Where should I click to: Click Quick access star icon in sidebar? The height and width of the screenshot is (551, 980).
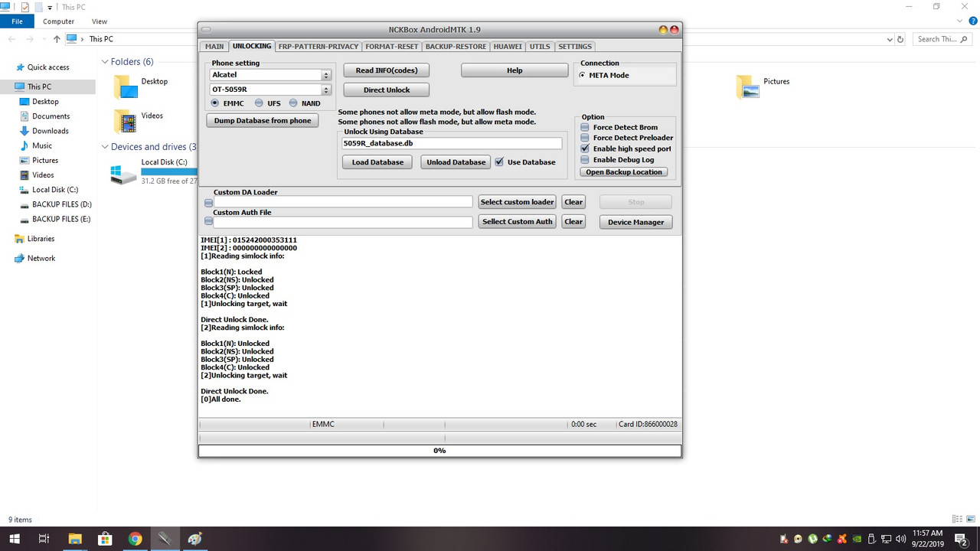pyautogui.click(x=21, y=67)
